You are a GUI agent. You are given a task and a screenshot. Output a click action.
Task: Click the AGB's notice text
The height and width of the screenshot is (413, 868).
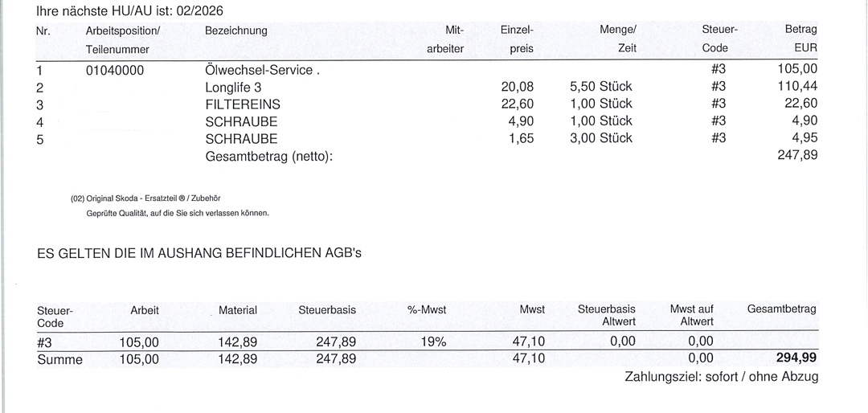pos(200,253)
